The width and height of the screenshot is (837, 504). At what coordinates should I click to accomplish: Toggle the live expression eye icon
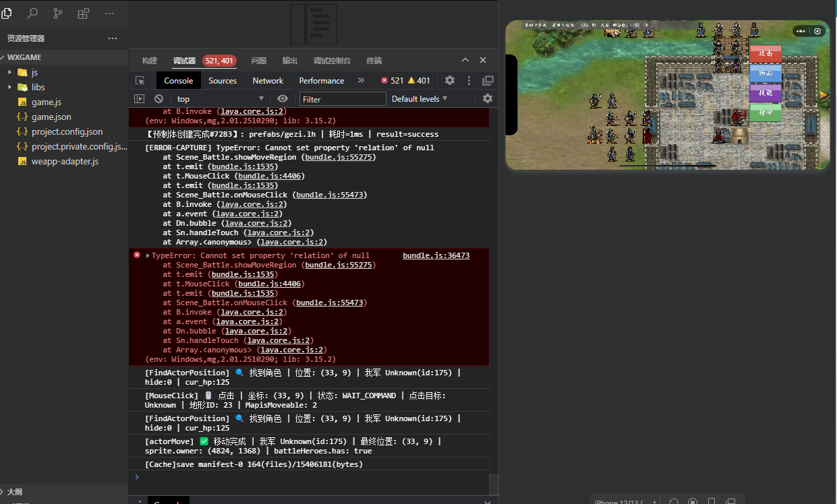(x=283, y=98)
